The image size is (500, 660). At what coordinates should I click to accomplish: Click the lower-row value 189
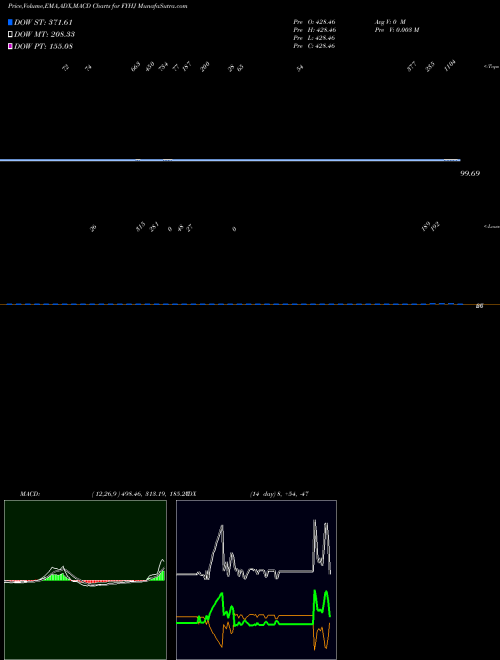(x=426, y=227)
